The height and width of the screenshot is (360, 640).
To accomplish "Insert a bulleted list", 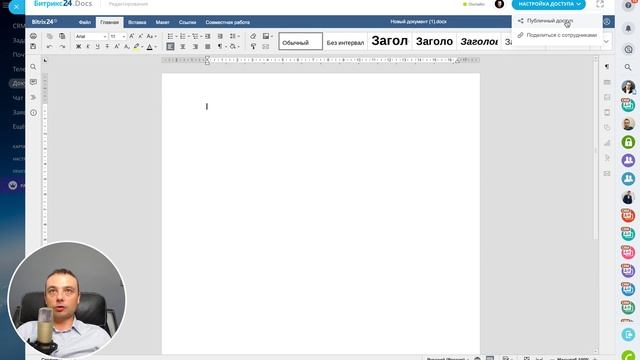I will [171, 36].
